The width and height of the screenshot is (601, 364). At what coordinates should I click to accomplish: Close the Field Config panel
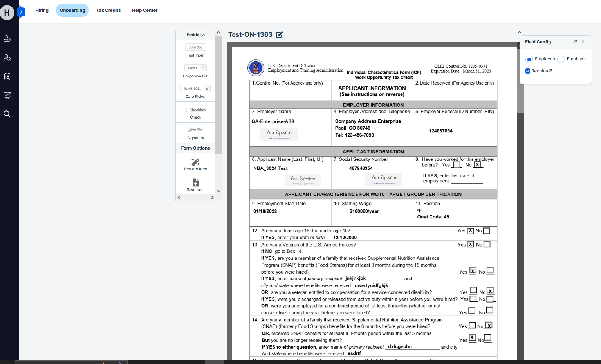coord(583,41)
